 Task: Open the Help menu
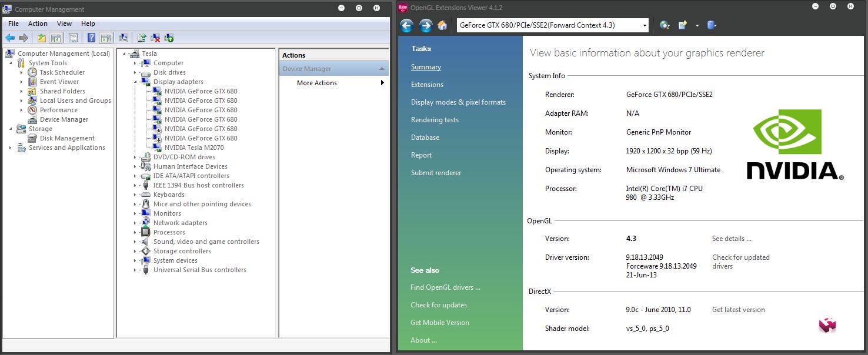click(88, 24)
